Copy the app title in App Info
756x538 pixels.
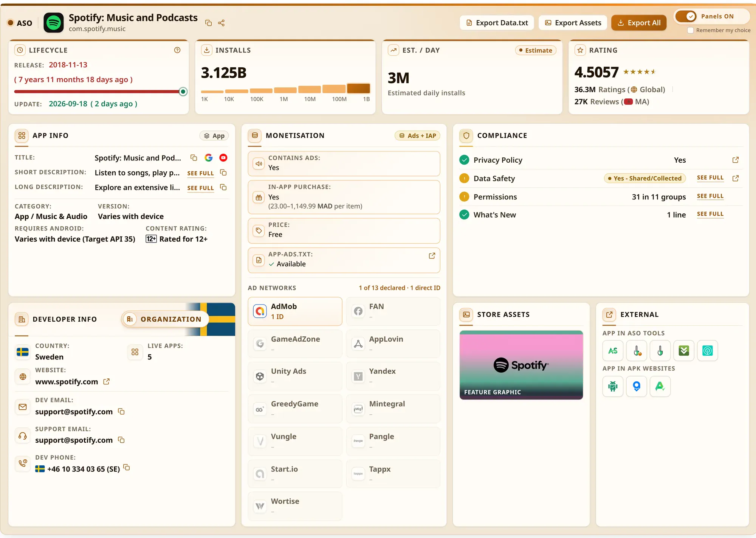[194, 158]
